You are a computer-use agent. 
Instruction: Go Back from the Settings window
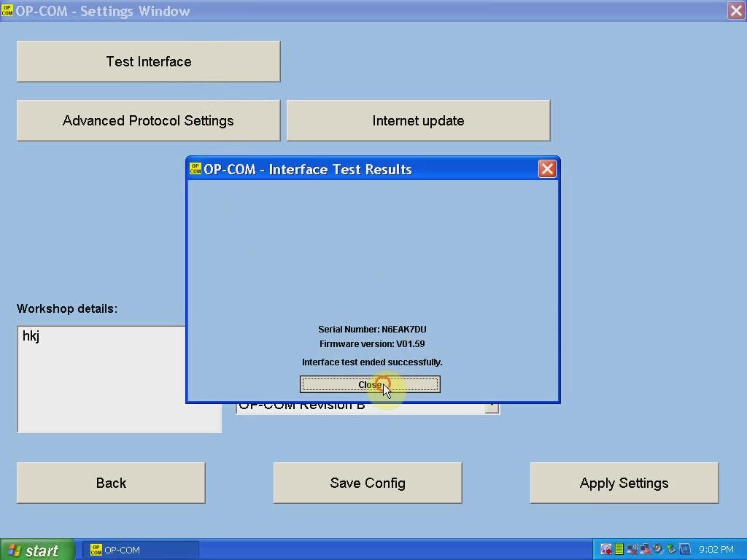(111, 483)
